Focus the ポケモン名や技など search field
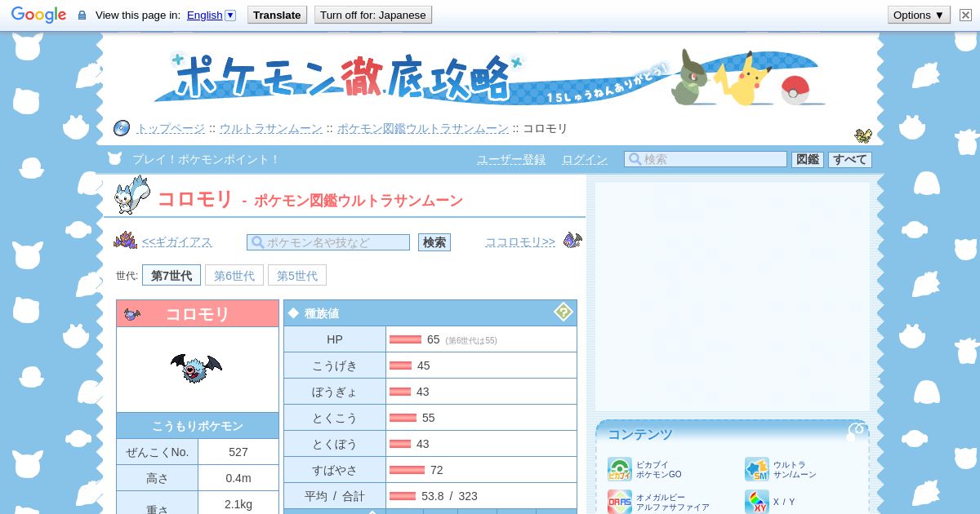Image resolution: width=980 pixels, height=514 pixels. [328, 242]
